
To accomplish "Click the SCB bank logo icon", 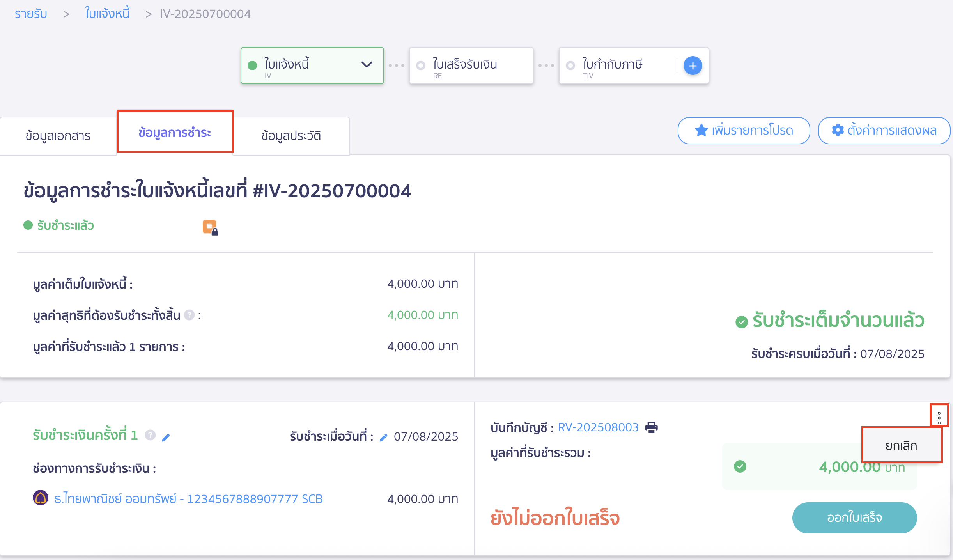I will click(x=41, y=498).
